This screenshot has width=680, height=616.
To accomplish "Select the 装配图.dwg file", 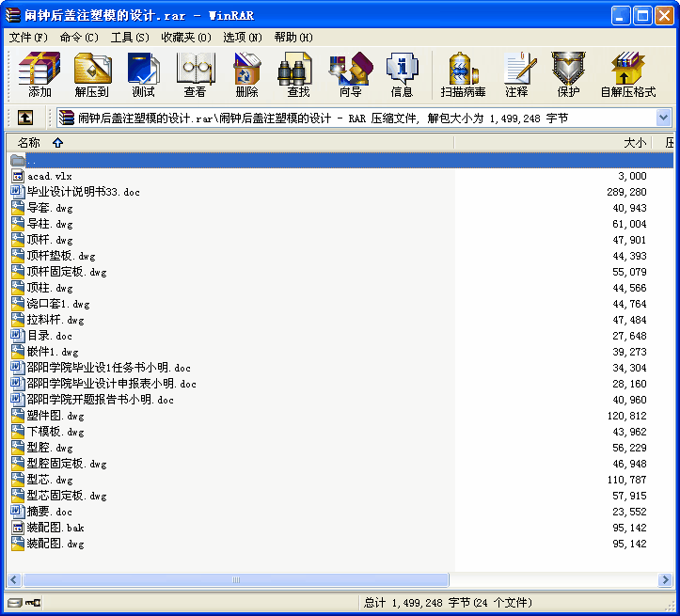I will pos(55,544).
